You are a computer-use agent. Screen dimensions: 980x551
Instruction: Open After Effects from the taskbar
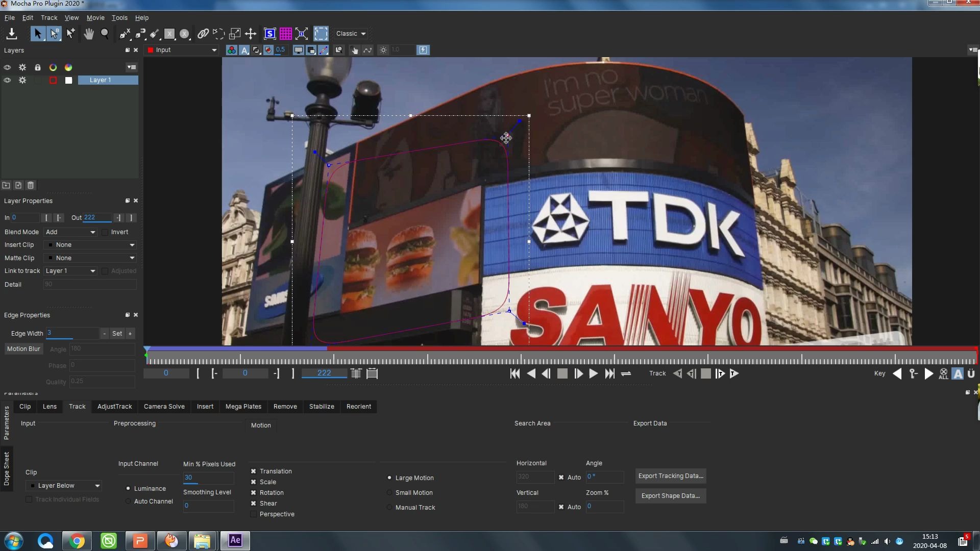(234, 540)
